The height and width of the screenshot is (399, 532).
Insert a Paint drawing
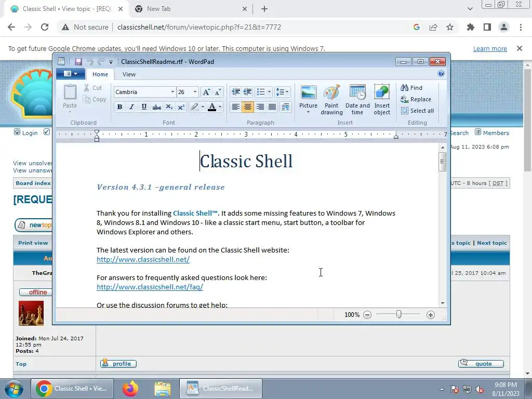(x=331, y=100)
